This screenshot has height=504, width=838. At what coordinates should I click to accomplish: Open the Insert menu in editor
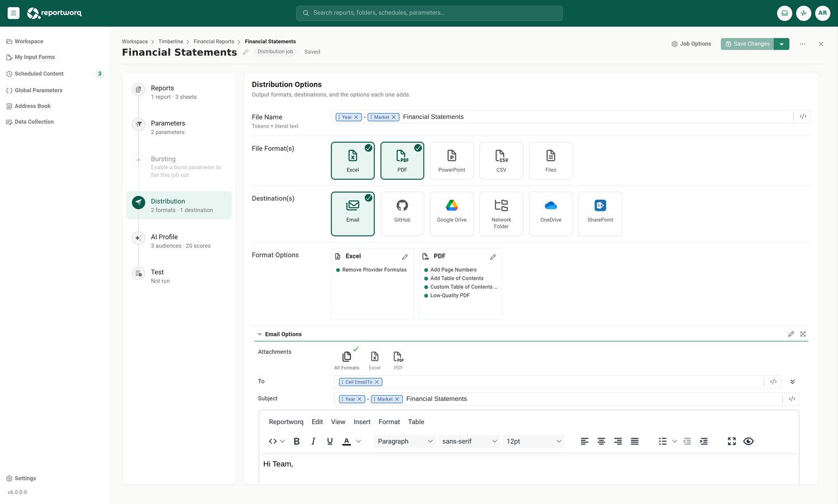pyautogui.click(x=362, y=422)
